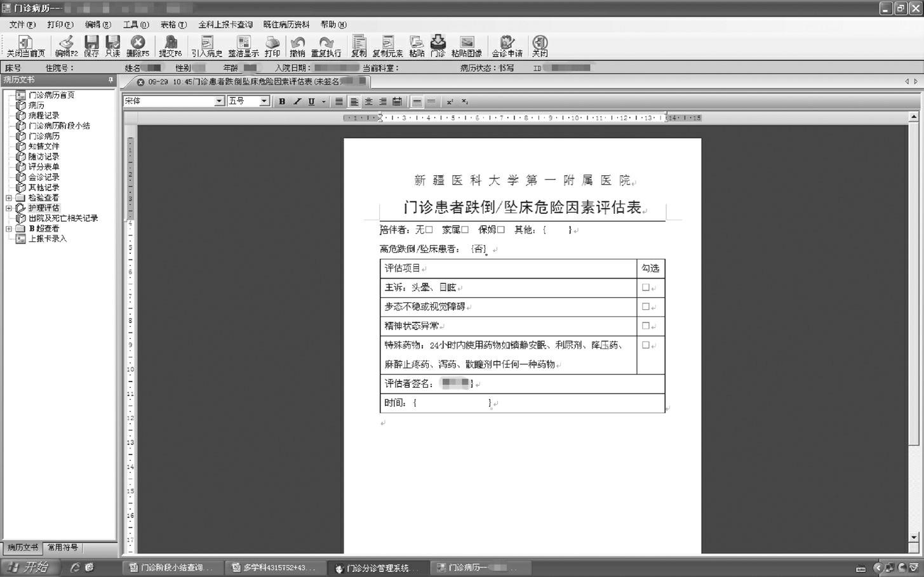
Task: Open the 编辑 menu
Action: point(98,25)
